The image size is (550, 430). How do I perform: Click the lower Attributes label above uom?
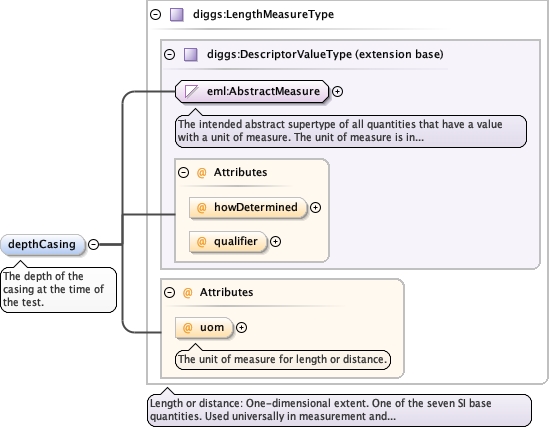(227, 292)
